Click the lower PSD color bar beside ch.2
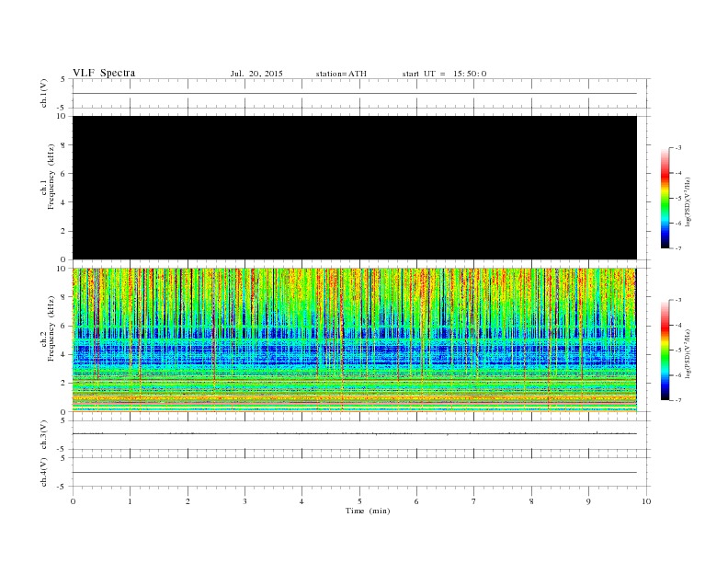728x563 pixels. tap(665, 350)
